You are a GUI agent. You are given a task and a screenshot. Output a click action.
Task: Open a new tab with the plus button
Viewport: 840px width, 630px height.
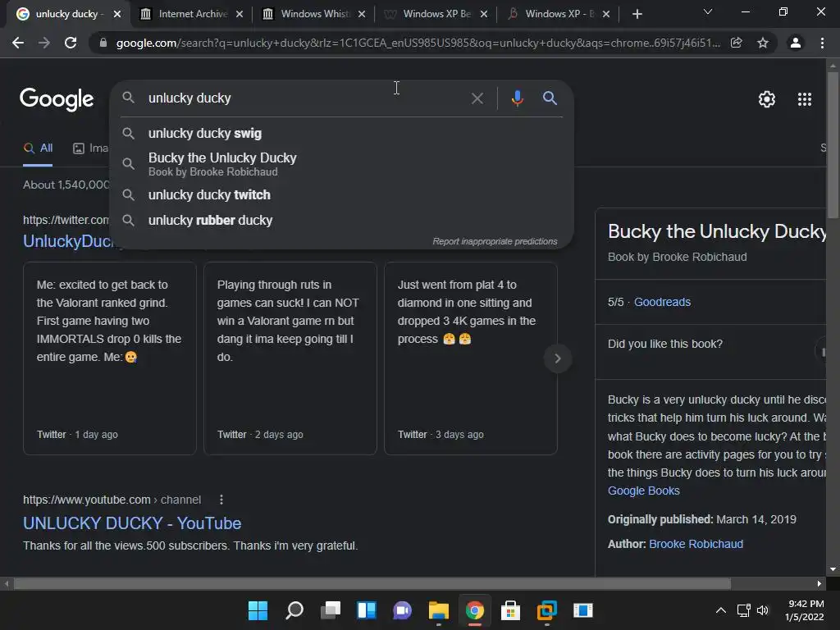coord(637,14)
